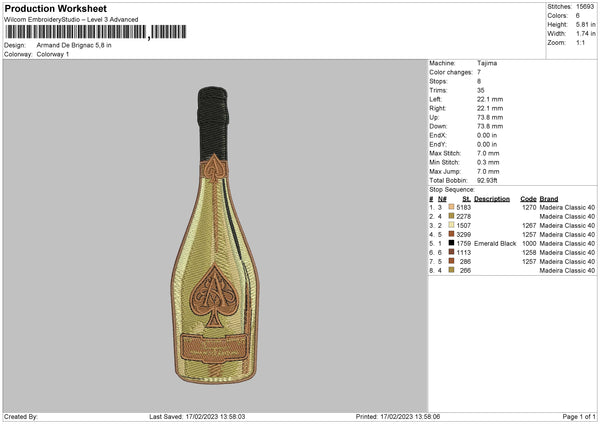Select the 'Right:' measurement label
This screenshot has width=600, height=424.
pos(437,108)
